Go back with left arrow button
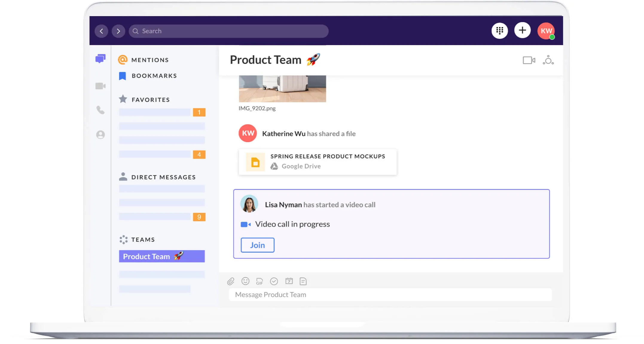The width and height of the screenshot is (644, 344). [101, 31]
